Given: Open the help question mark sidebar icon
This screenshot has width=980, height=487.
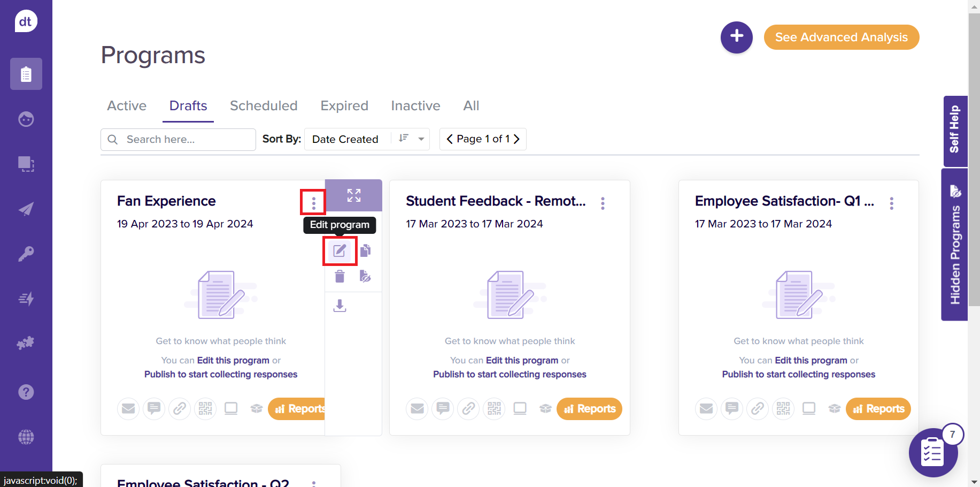Looking at the screenshot, I should (x=26, y=392).
